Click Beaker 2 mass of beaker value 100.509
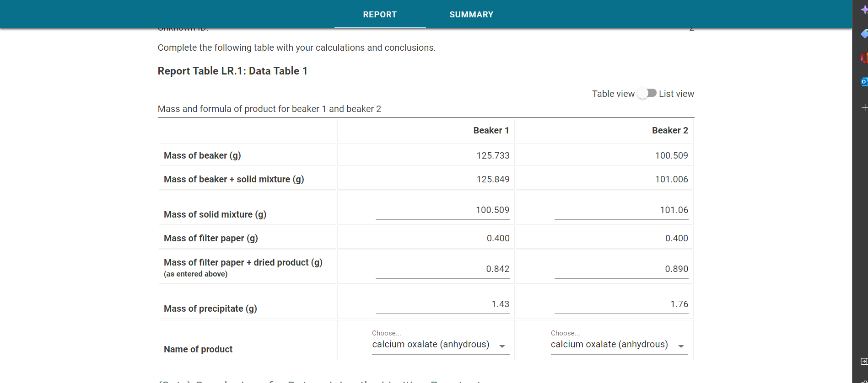Viewport: 868px width, 383px height. pyautogui.click(x=671, y=155)
